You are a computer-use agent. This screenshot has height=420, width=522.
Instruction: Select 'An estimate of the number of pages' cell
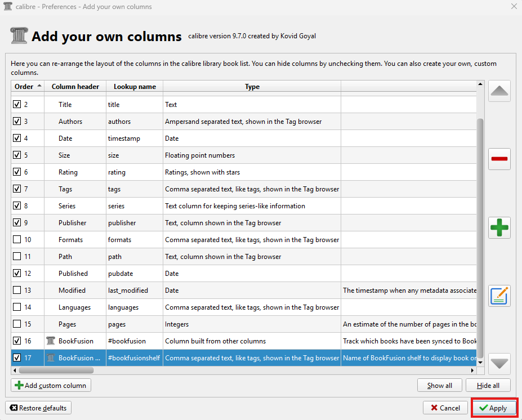pyautogui.click(x=409, y=324)
